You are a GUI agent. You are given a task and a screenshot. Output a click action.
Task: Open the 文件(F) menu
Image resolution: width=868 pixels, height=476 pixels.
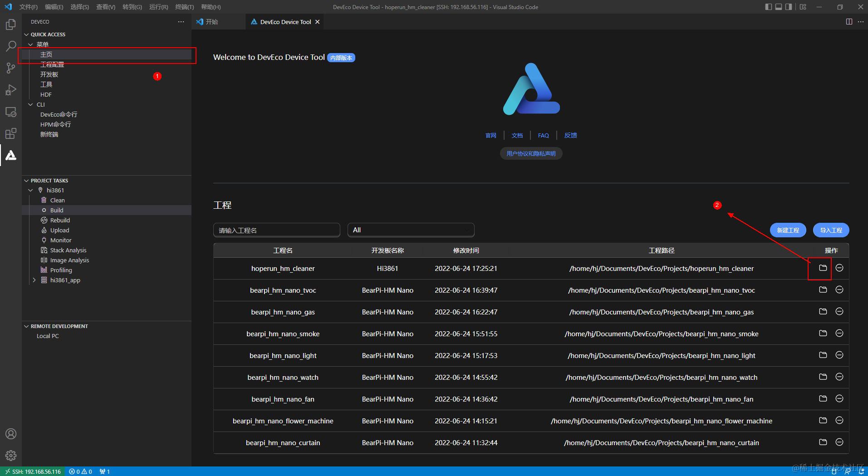click(x=28, y=7)
